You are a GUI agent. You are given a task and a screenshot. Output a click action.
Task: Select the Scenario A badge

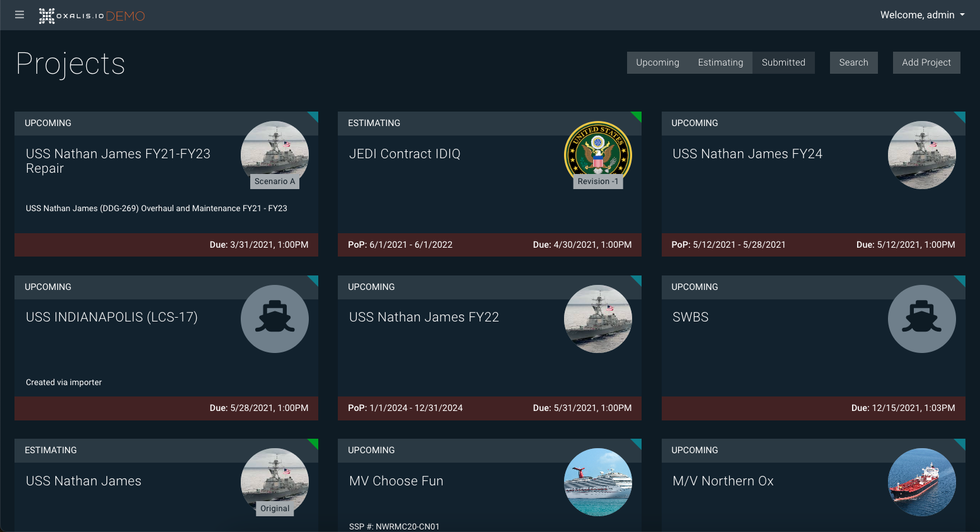pyautogui.click(x=275, y=182)
